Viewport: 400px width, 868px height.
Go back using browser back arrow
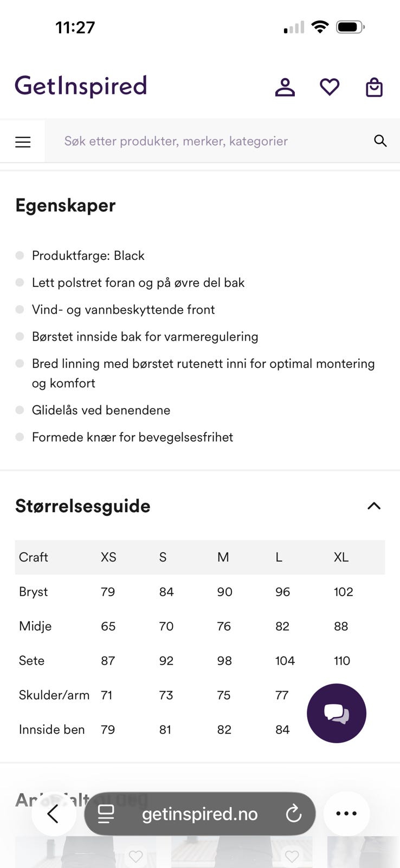53,814
